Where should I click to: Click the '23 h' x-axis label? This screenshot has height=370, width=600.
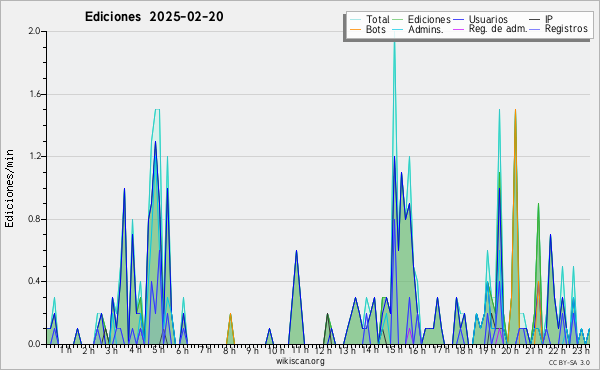pyautogui.click(x=581, y=350)
